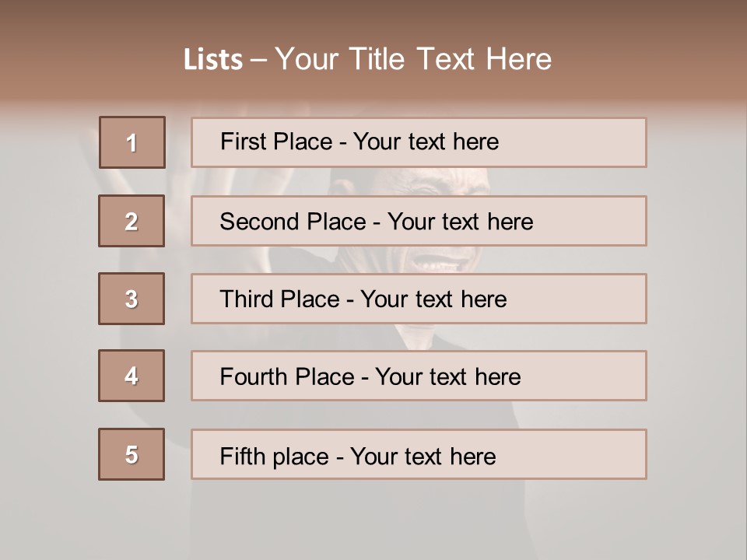This screenshot has width=747, height=560.
Task: Select the number 2 box
Action: point(132,221)
